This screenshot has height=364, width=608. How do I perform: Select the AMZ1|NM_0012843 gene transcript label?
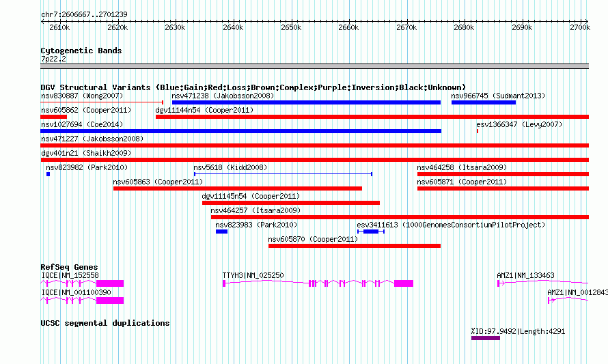point(577,292)
